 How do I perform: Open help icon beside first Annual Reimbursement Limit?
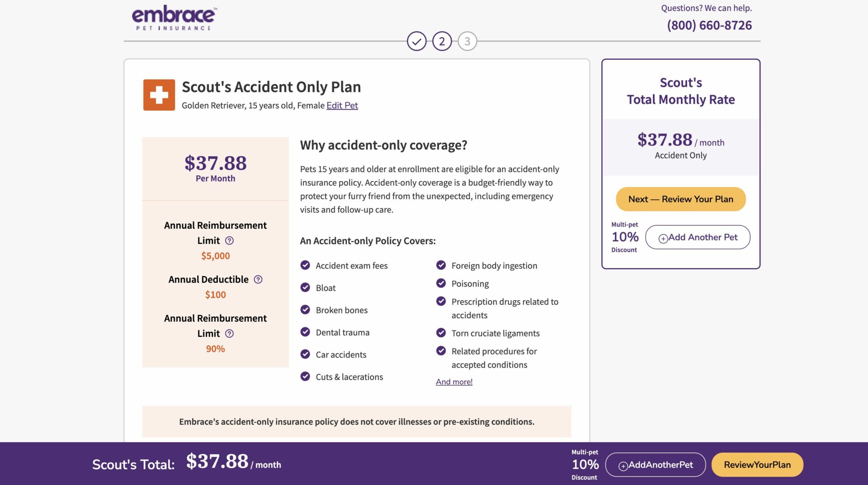[229, 240]
